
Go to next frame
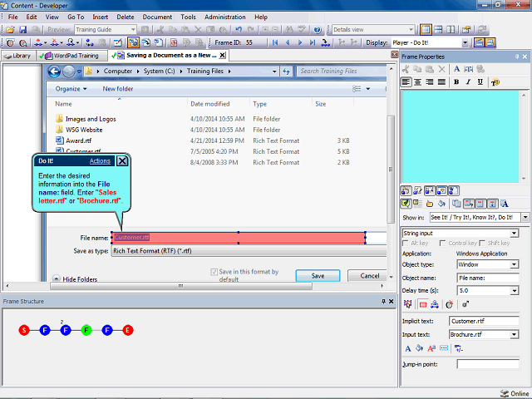click(x=300, y=42)
